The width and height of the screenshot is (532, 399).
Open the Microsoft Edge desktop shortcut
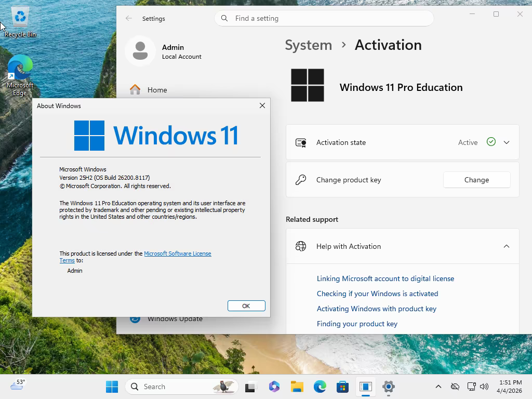[20, 75]
